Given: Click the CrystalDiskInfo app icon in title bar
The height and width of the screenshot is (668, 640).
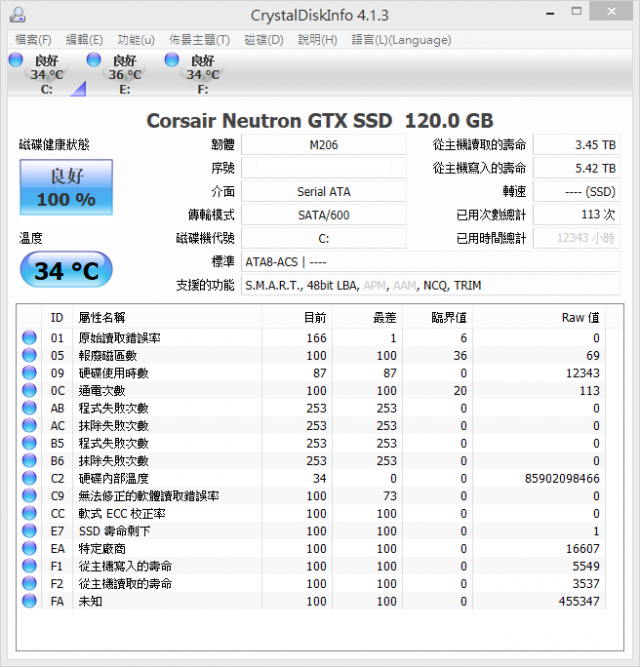Looking at the screenshot, I should pos(18,15).
